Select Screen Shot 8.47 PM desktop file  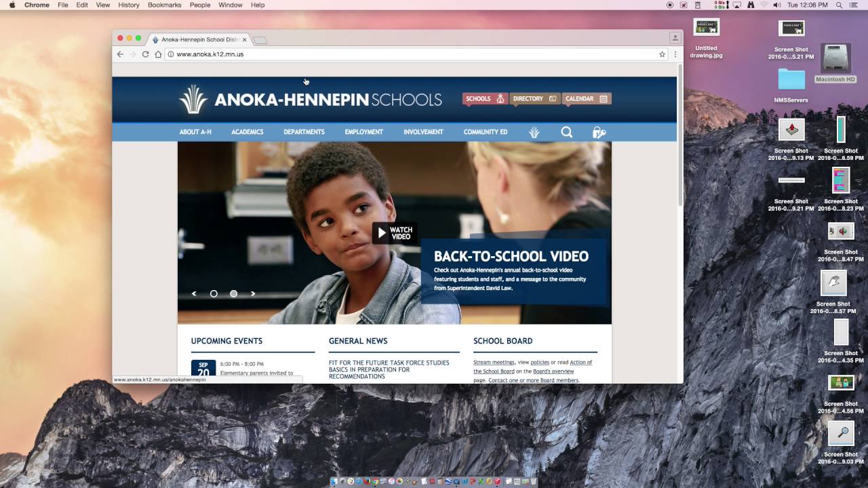[841, 242]
